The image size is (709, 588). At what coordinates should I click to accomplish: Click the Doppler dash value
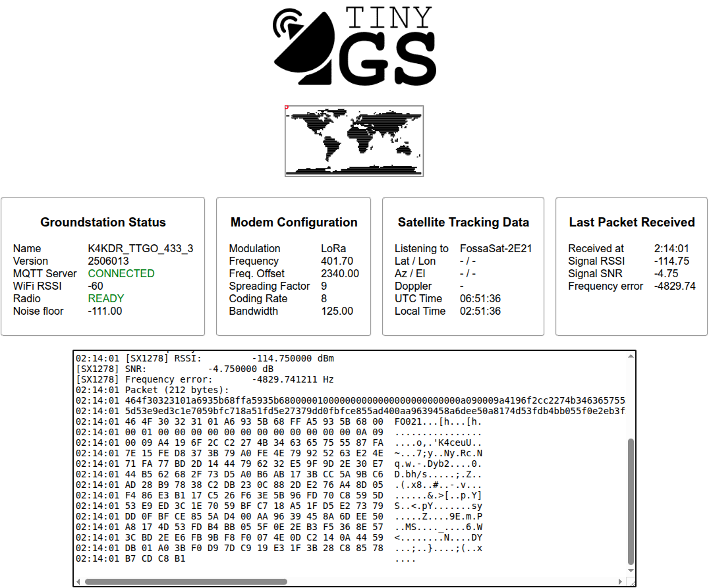click(x=462, y=286)
